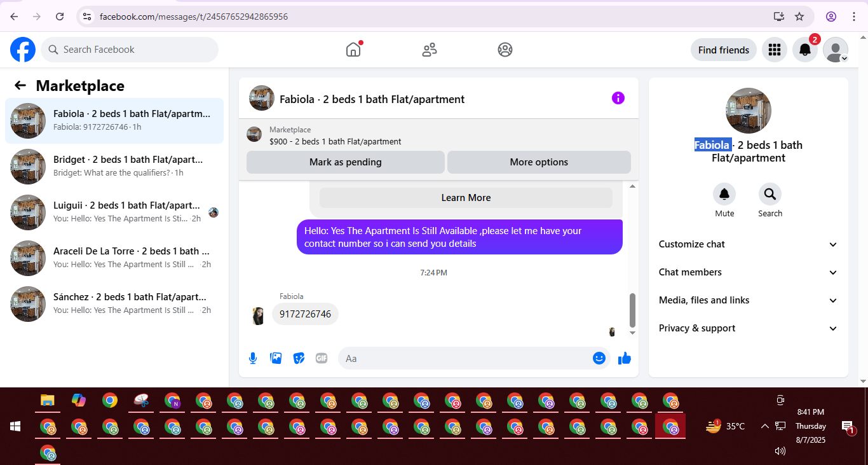Search in conversation using magnifier icon

(x=770, y=194)
